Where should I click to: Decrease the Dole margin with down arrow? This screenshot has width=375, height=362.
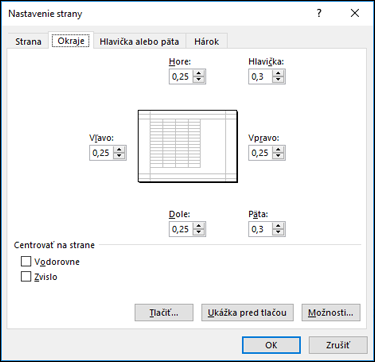pos(199,232)
